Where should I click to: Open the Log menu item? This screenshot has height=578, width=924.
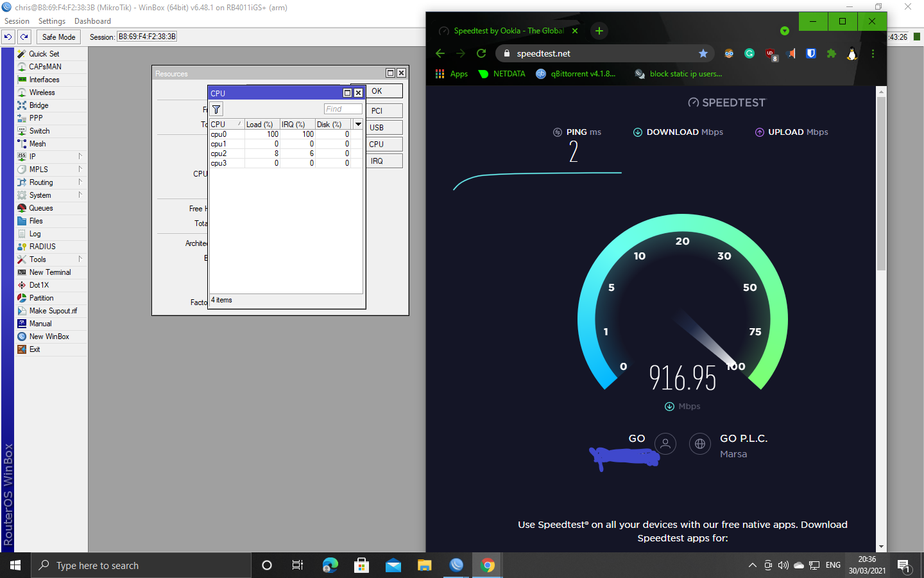point(51,234)
